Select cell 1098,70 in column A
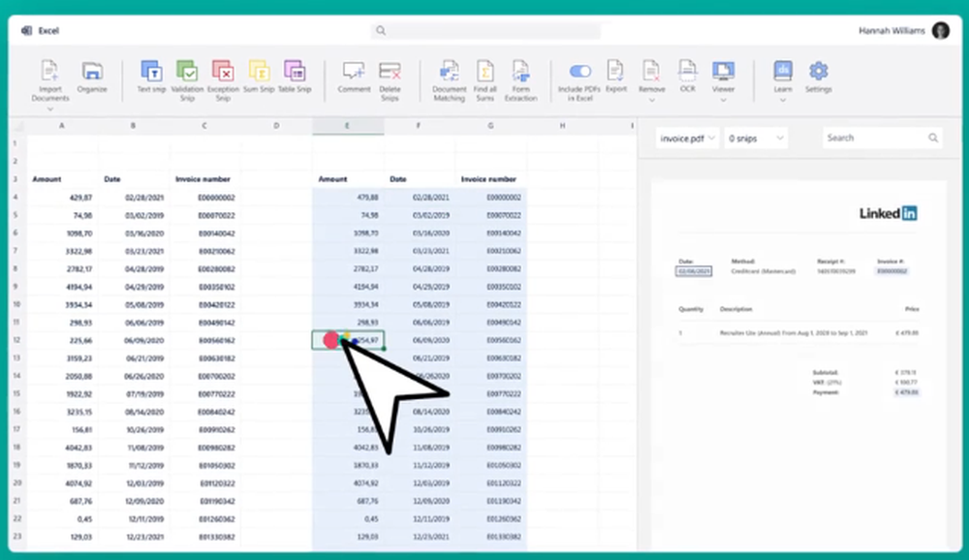The height and width of the screenshot is (560, 969). coord(62,233)
